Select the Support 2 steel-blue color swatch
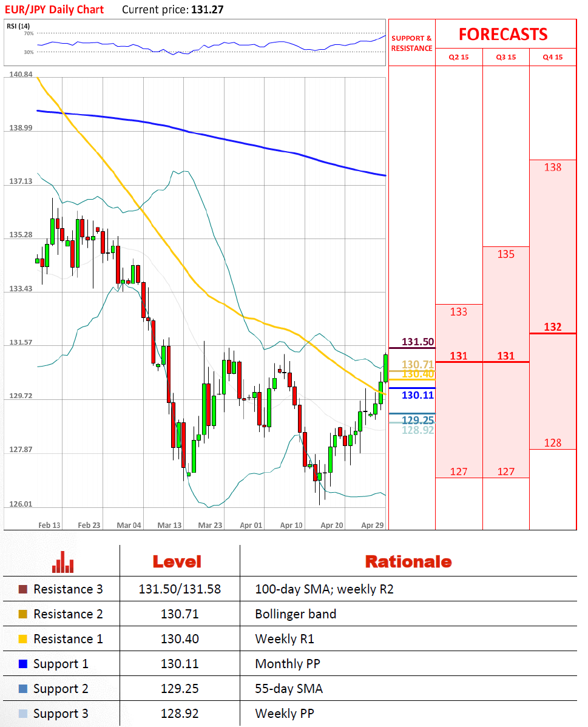Image resolution: width=588 pixels, height=727 pixels. (x=22, y=689)
